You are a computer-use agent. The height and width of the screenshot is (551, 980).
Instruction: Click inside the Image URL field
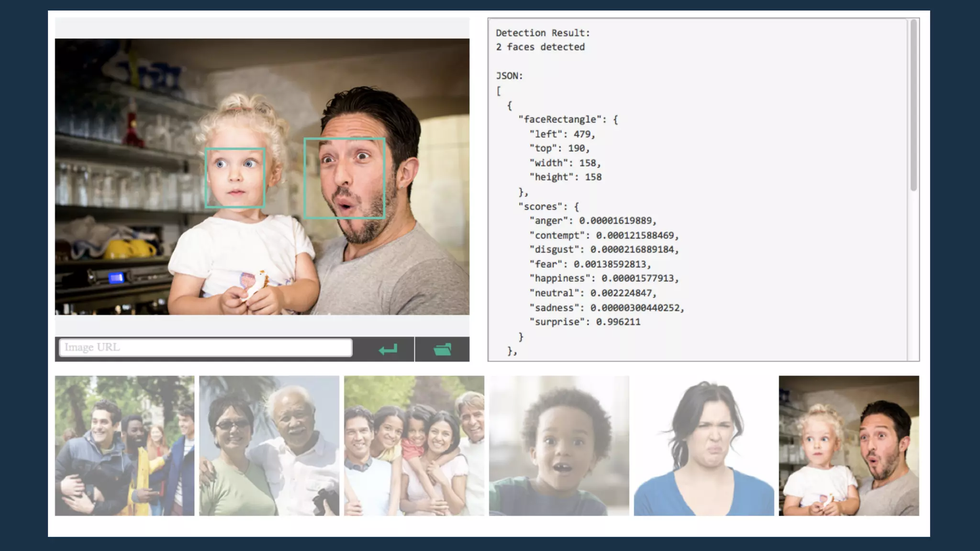pyautogui.click(x=205, y=347)
